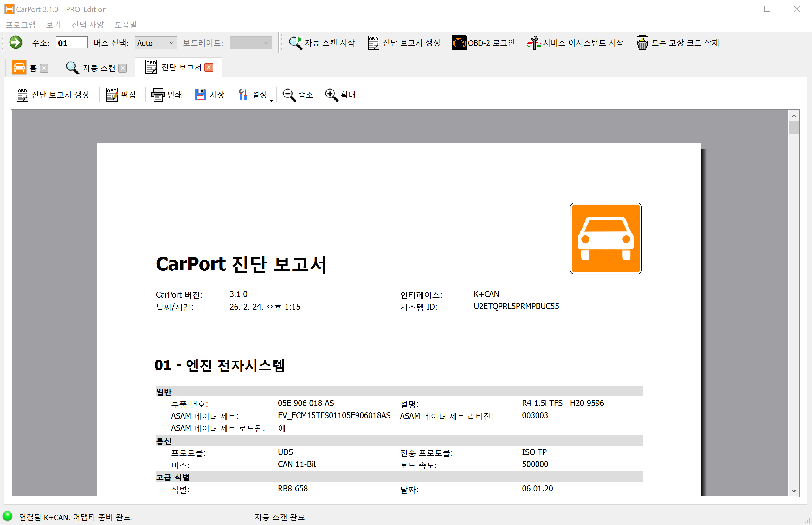Generate diagnostic report in report toolbar
The image size is (812, 525).
coord(53,94)
